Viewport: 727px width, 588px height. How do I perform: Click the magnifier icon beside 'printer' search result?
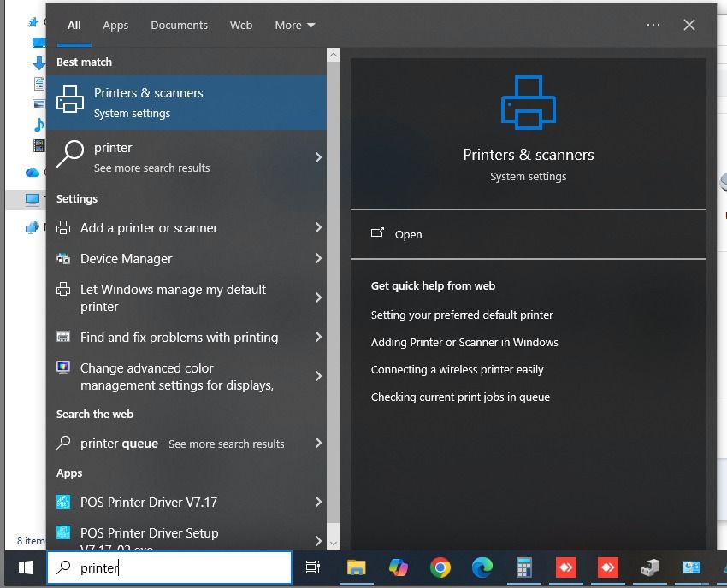[70, 154]
